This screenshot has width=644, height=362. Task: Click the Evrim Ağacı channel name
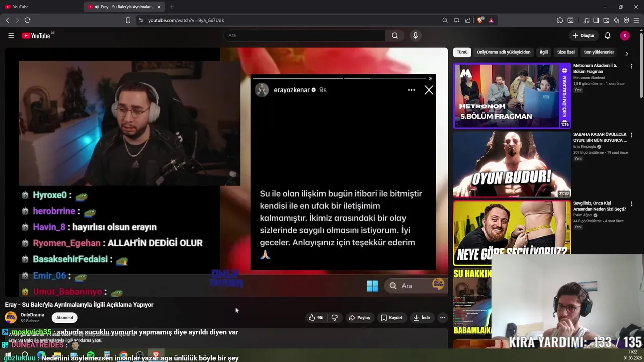584,215
